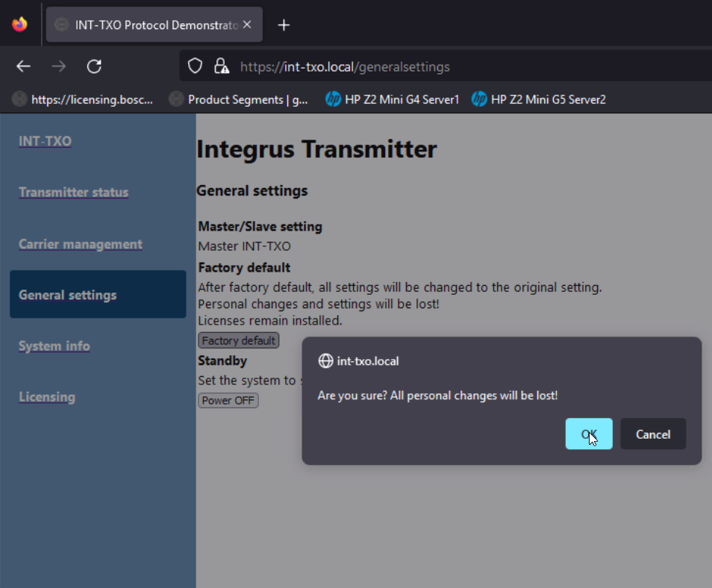712x588 pixels.
Task: Open Carrier management in sidebar
Action: (x=80, y=244)
